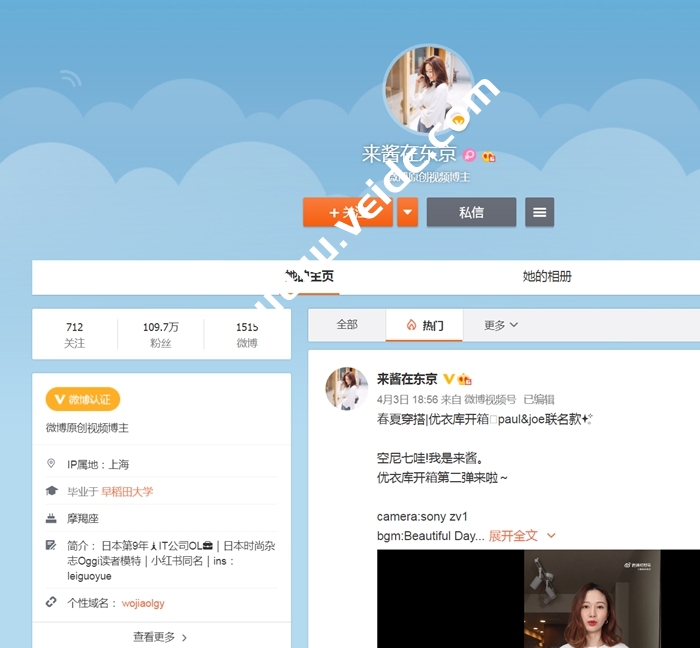Click the graduation cap education icon
Image resolution: width=700 pixels, height=648 pixels.
tap(51, 491)
